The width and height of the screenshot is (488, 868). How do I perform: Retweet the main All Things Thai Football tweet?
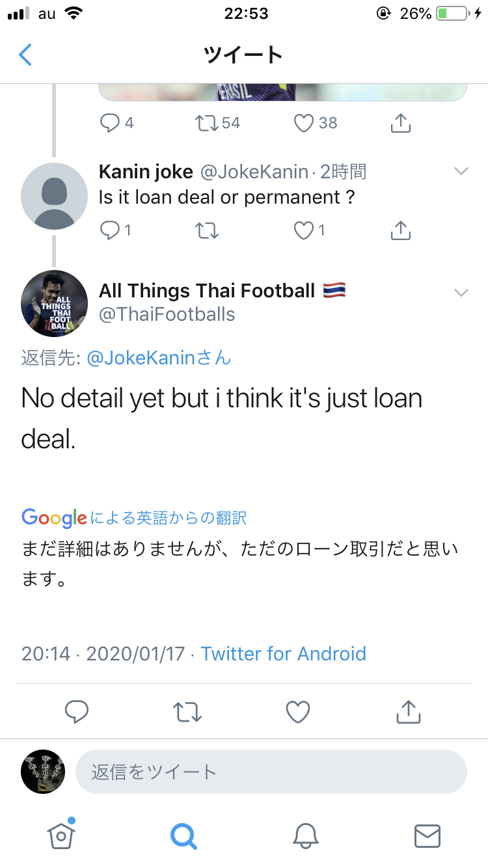(187, 712)
